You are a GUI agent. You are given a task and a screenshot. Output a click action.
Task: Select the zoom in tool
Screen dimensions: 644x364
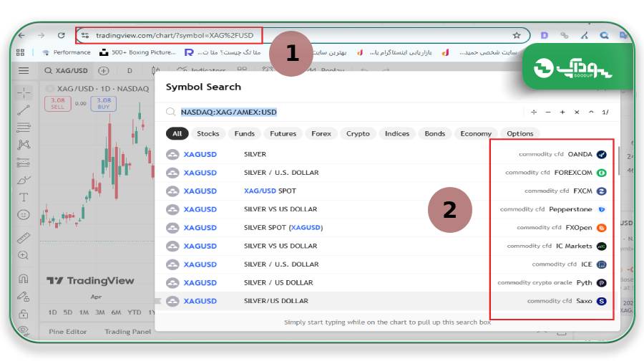[x=24, y=255]
